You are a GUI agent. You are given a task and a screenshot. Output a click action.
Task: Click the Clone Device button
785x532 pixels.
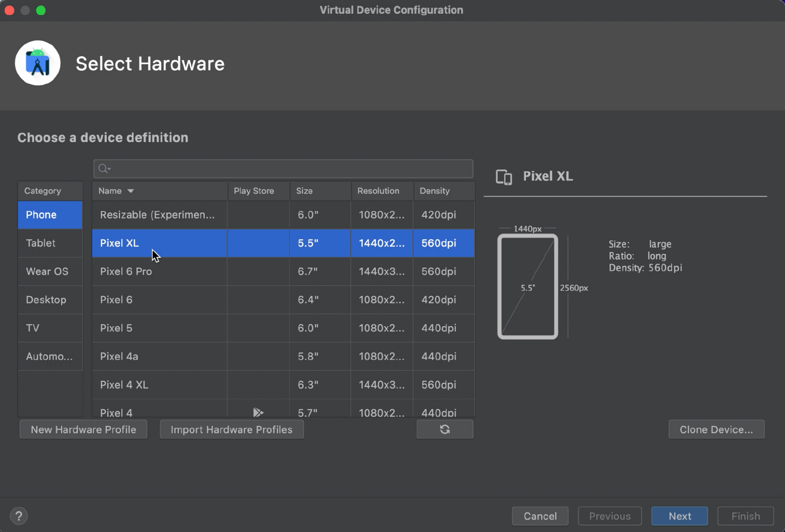716,429
